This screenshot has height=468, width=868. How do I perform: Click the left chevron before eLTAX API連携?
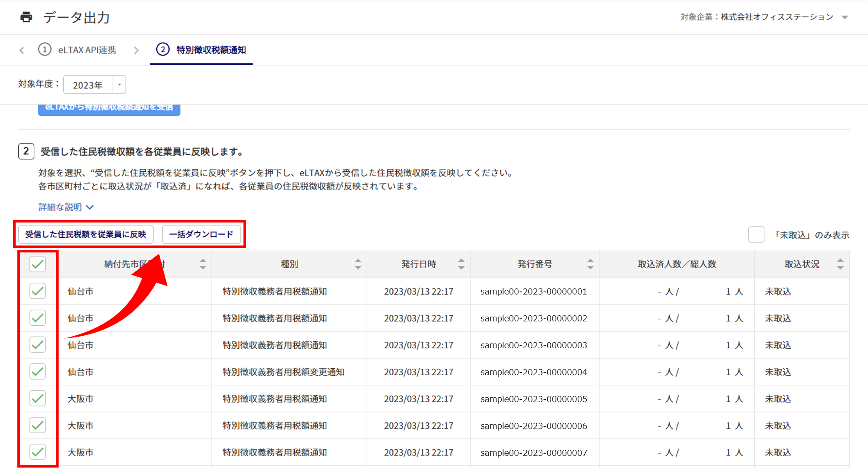22,50
